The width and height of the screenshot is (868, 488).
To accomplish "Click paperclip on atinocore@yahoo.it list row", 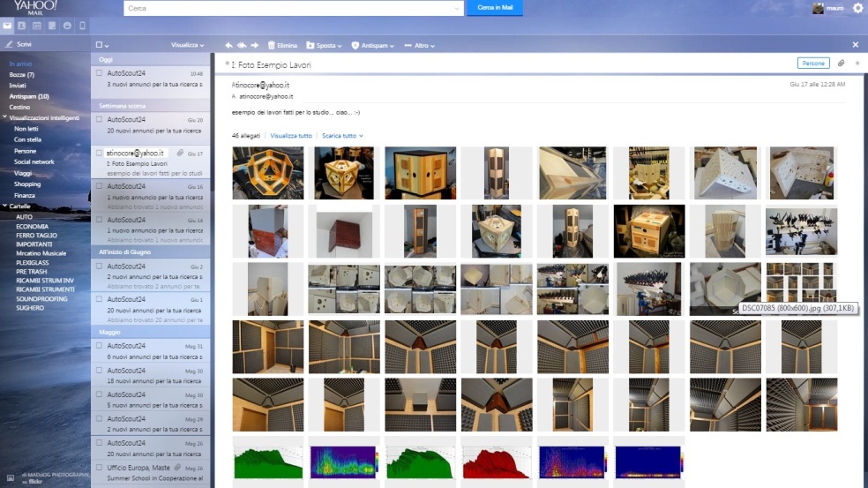I will [180, 153].
